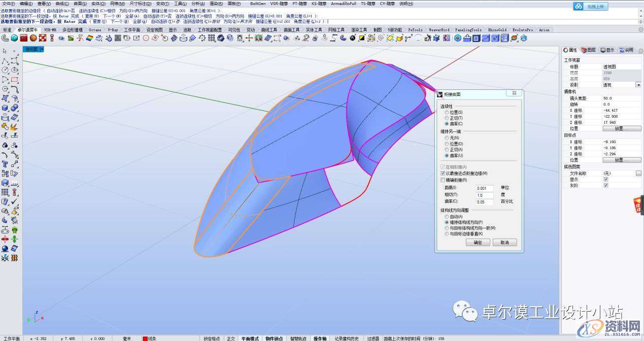644x341 pixels.
Task: Select the pointer tool in left toolbar
Action: 5,51
